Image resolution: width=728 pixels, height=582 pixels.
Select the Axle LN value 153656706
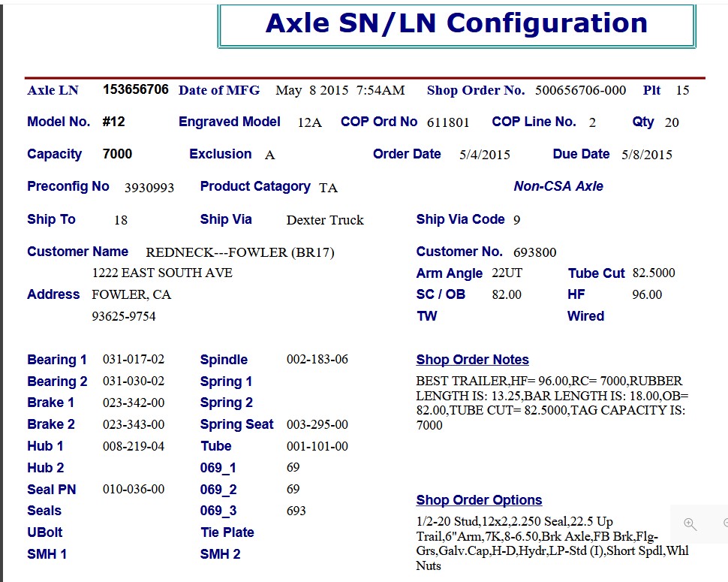[x=136, y=90]
